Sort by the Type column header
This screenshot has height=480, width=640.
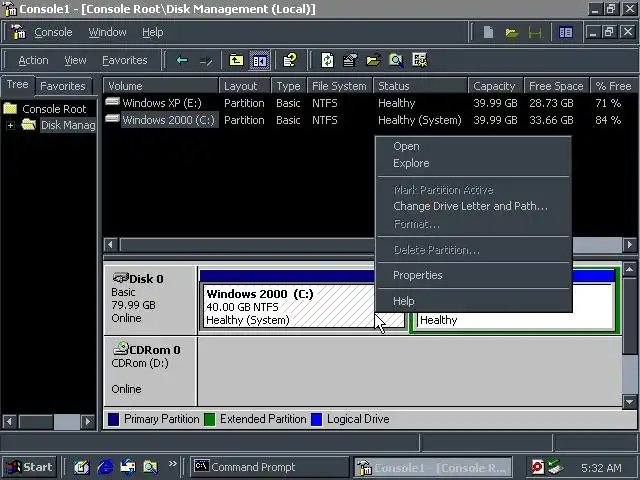(x=288, y=86)
